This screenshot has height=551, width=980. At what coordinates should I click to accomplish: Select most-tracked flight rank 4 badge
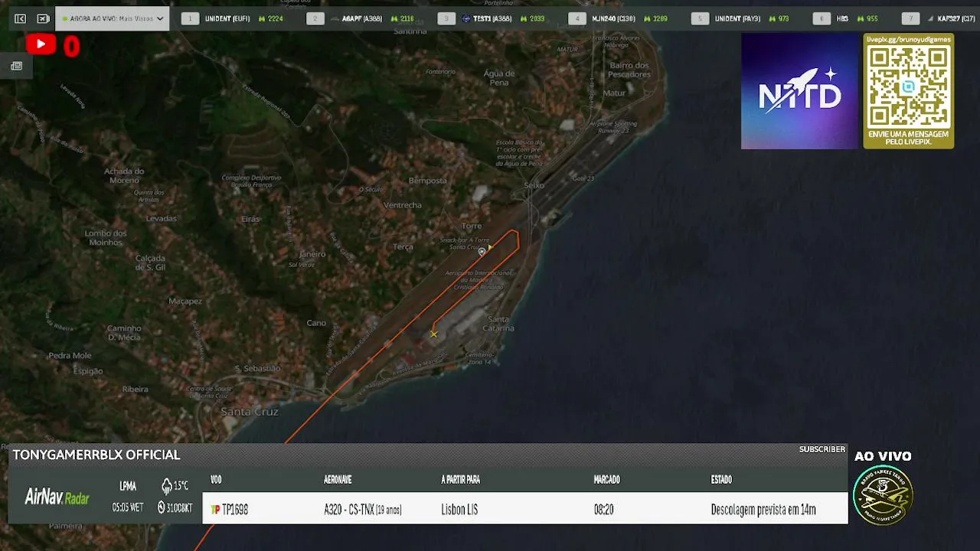[577, 18]
